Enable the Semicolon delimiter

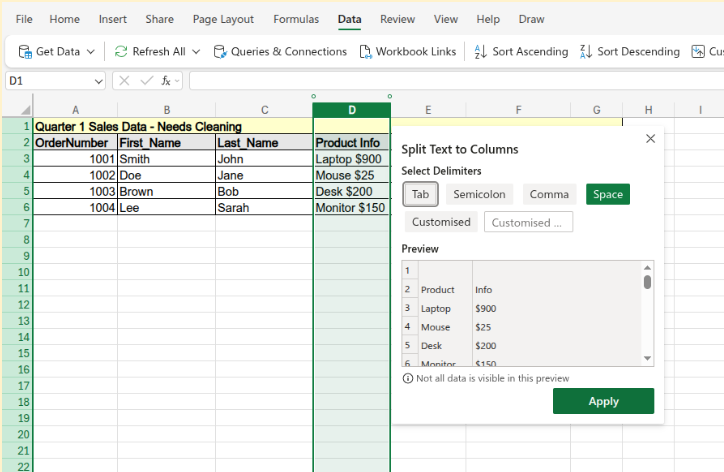[x=479, y=194]
